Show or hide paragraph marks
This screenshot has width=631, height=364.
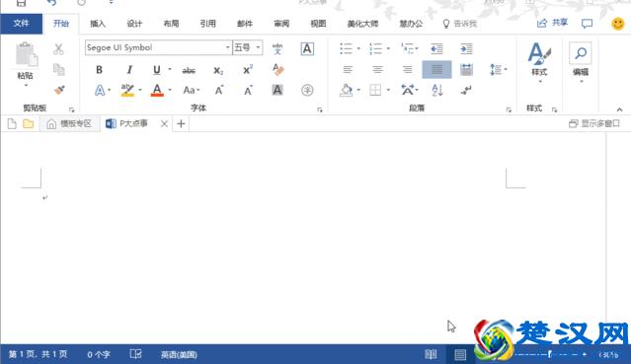tap(466, 90)
